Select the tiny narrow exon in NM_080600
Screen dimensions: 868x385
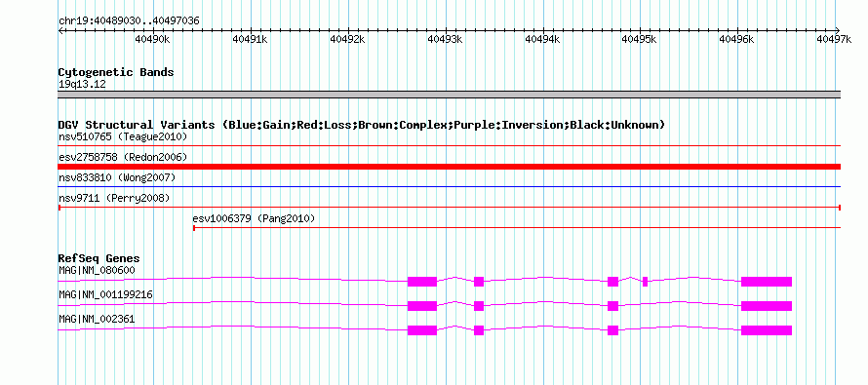pos(646,282)
